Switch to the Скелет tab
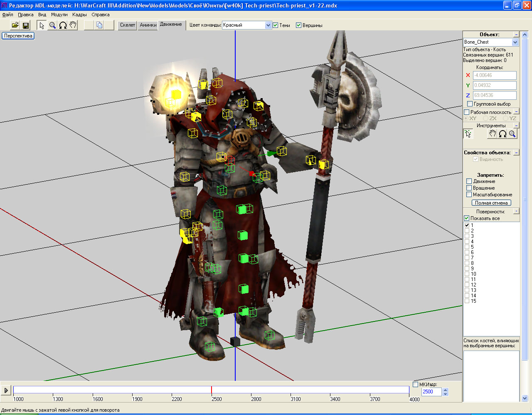 (x=128, y=25)
